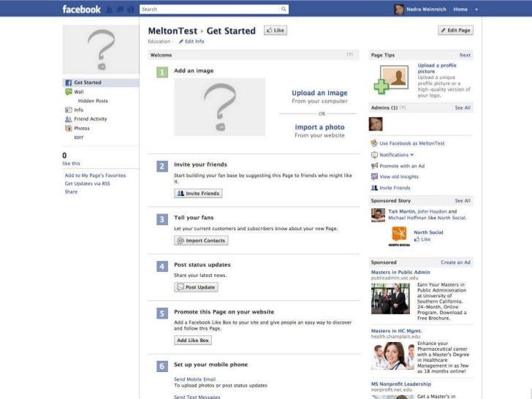Click the North Social logo
This screenshot has height=399, width=532.
[399, 236]
